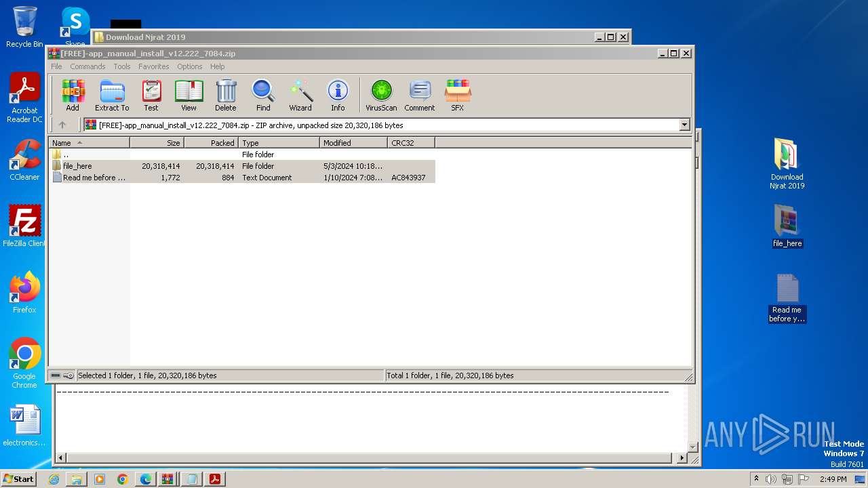
Task: Open the Media Player taskbar icon
Action: (x=100, y=479)
